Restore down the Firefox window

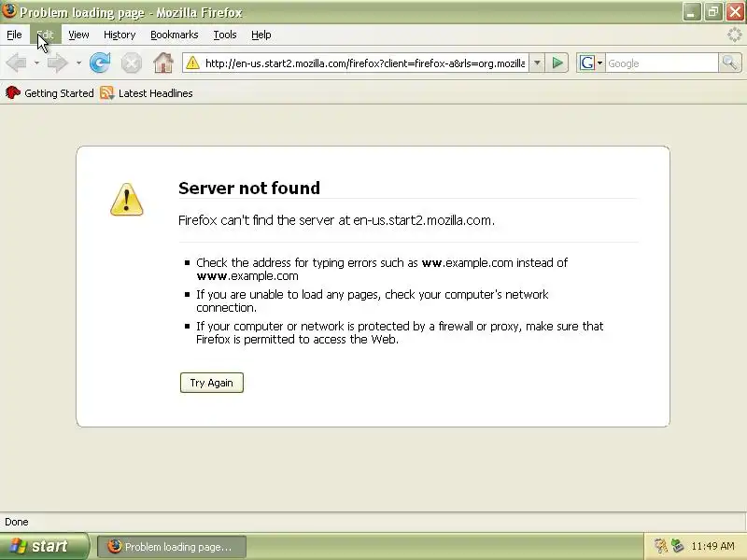tap(713, 12)
